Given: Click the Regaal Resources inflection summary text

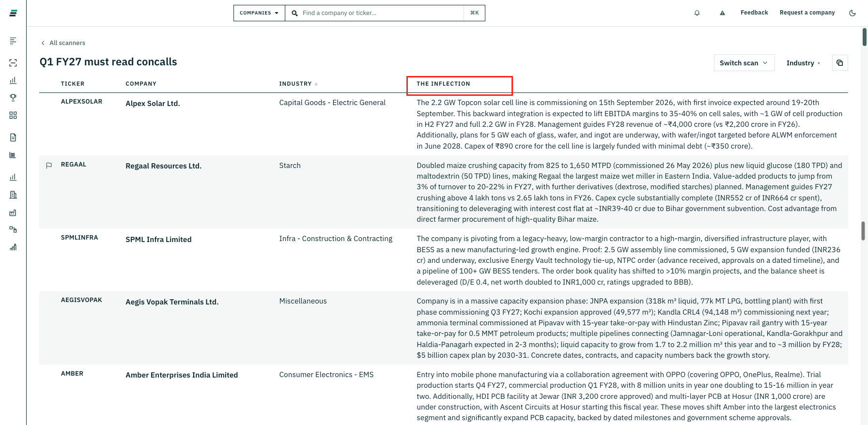Looking at the screenshot, I should (x=630, y=192).
